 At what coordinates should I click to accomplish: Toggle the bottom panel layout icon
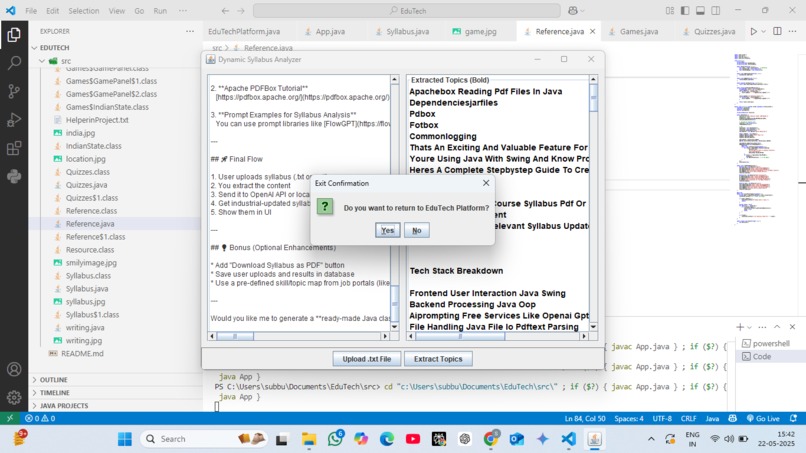click(700, 10)
